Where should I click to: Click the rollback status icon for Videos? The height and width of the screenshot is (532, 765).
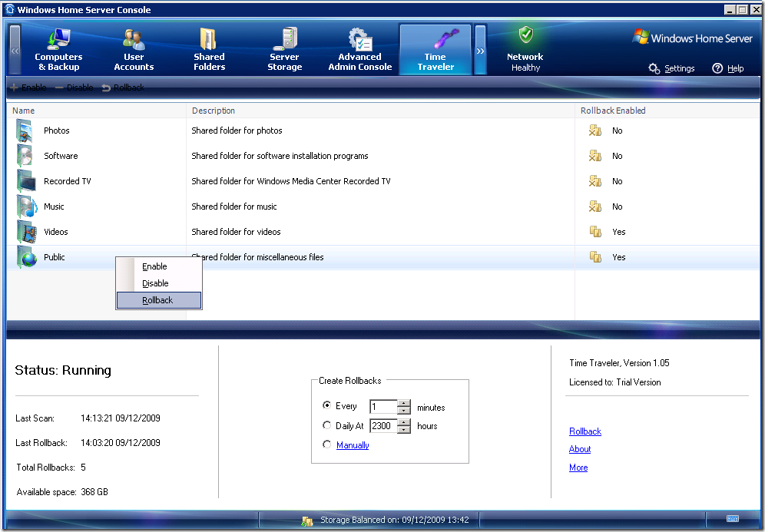pyautogui.click(x=594, y=232)
